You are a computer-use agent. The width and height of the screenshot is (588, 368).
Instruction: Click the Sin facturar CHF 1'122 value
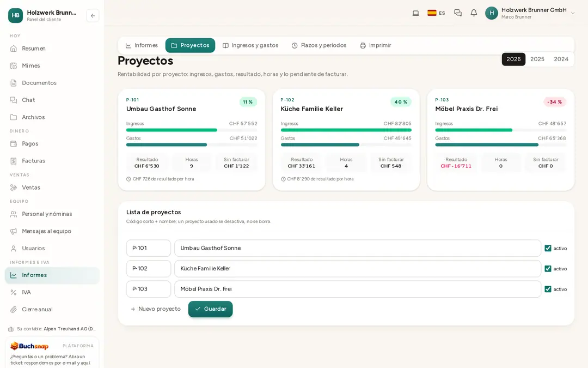tap(236, 166)
